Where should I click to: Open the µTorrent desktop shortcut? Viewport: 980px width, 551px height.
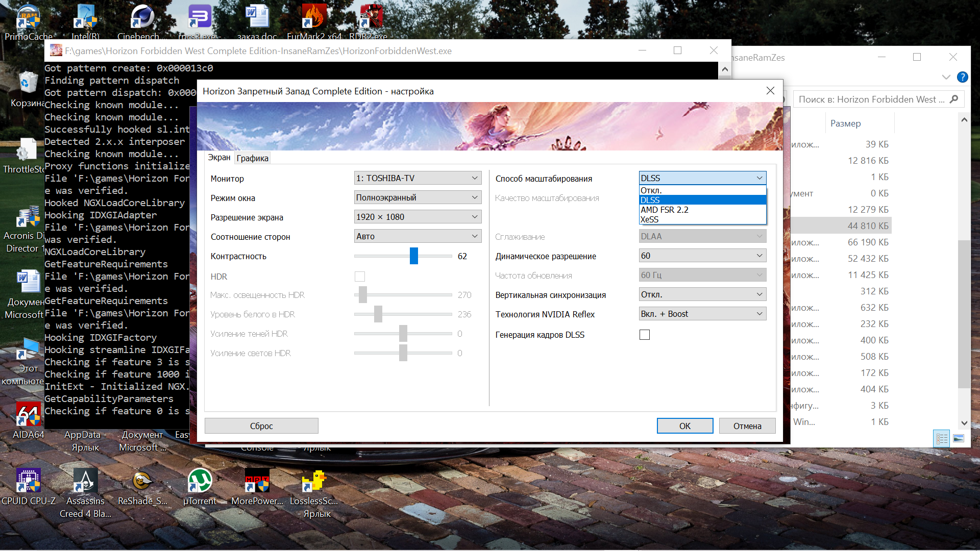point(200,481)
